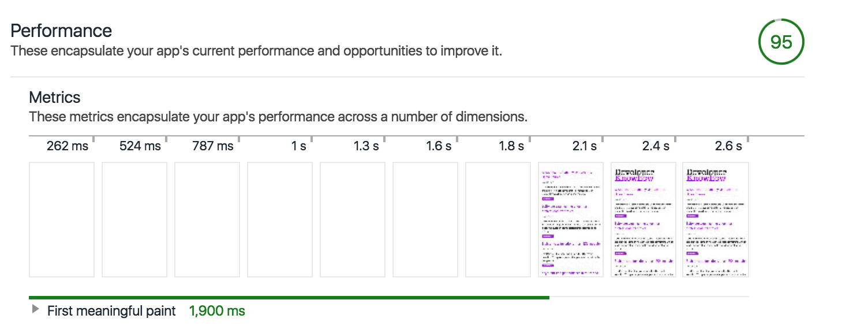Open the blank filmstrip frame under 262 ms
The height and width of the screenshot is (326, 868).
62,220
